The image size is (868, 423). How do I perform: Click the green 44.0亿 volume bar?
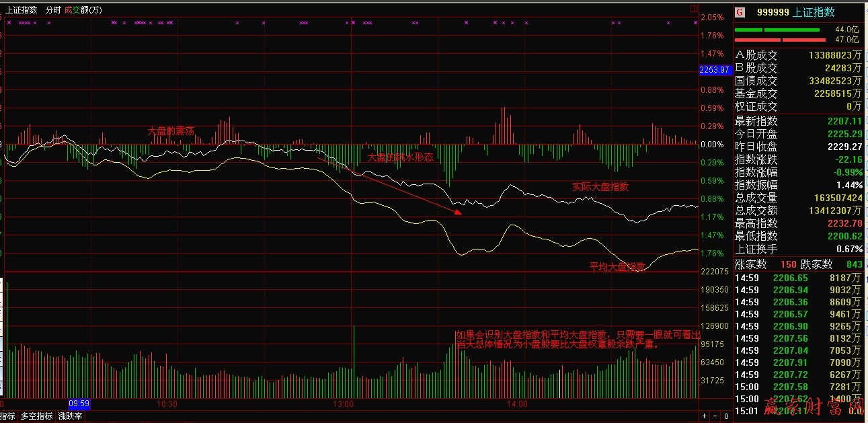tap(777, 30)
